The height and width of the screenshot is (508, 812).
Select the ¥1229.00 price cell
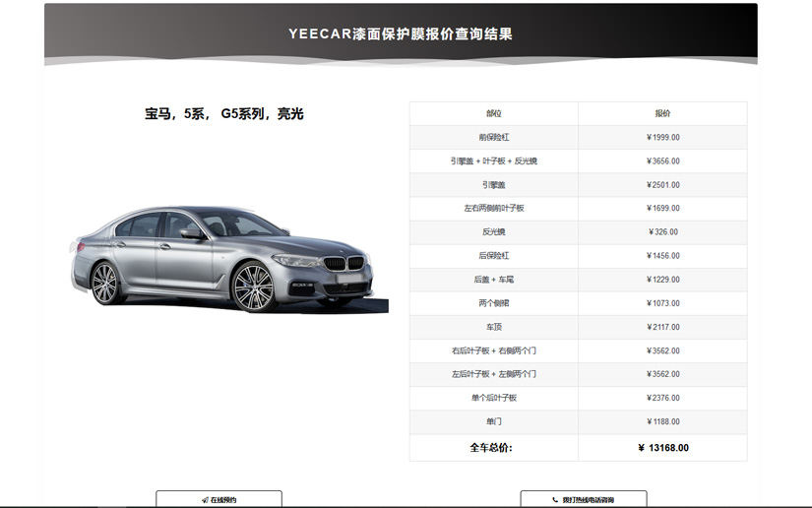click(662, 280)
